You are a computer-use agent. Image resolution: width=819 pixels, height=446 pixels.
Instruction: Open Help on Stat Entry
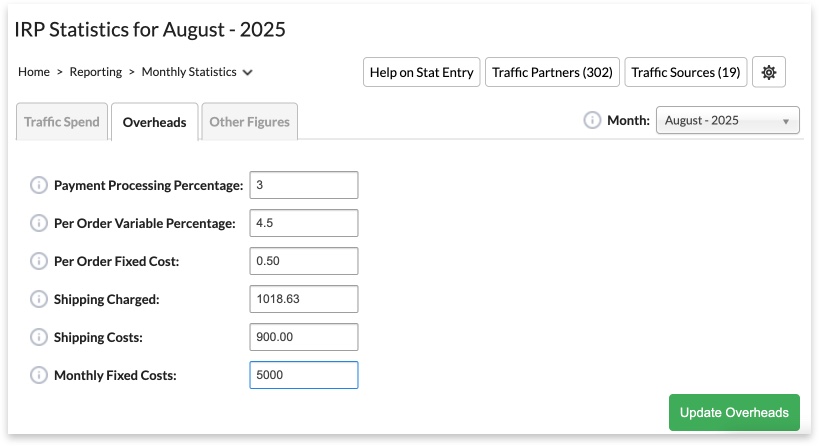[x=421, y=72]
